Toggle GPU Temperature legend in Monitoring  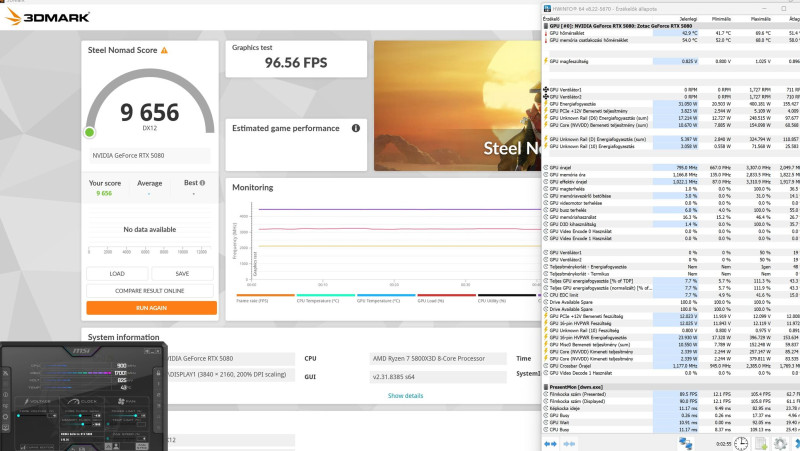pyautogui.click(x=386, y=298)
